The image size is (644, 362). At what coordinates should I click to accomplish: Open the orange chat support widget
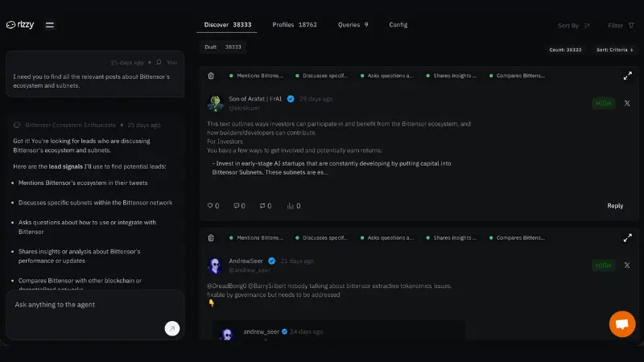click(x=621, y=323)
